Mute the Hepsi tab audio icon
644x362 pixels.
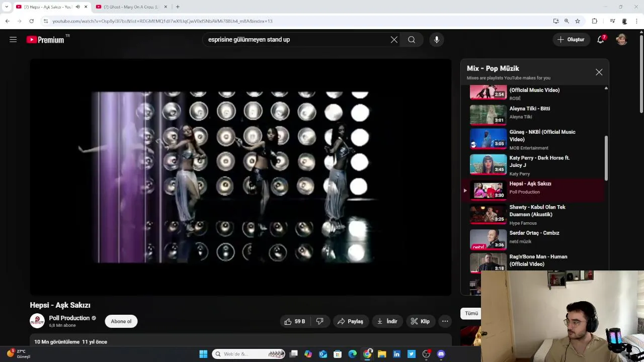pyautogui.click(x=77, y=7)
